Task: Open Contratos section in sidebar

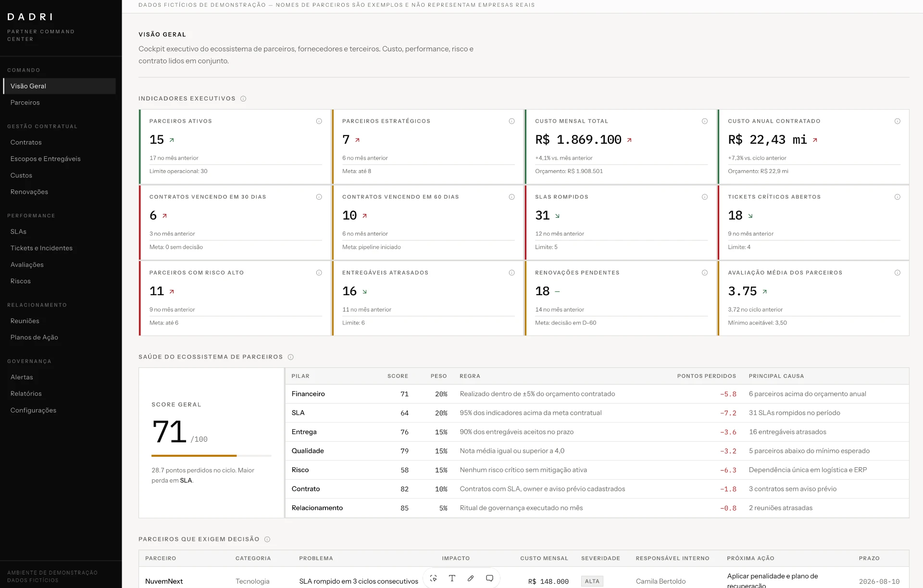Action: (59, 142)
